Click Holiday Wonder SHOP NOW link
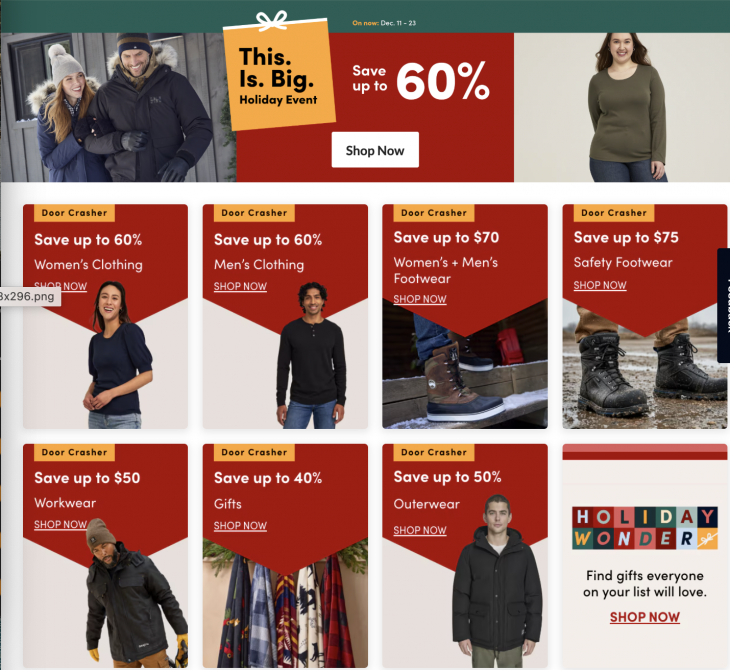This screenshot has width=730, height=670. (645, 617)
